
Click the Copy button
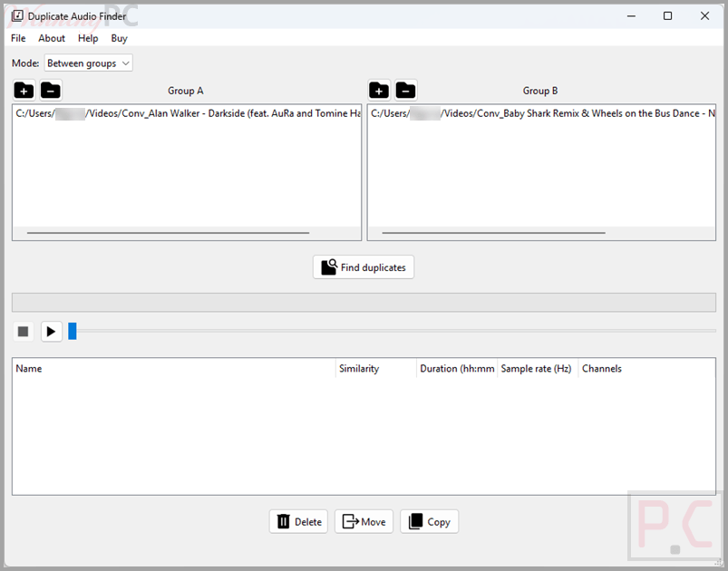tap(430, 522)
